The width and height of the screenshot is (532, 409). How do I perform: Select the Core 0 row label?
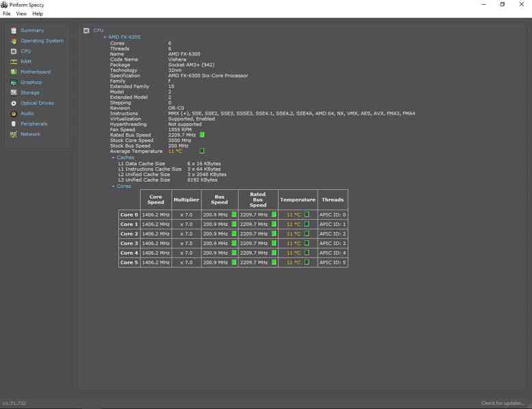click(x=129, y=214)
